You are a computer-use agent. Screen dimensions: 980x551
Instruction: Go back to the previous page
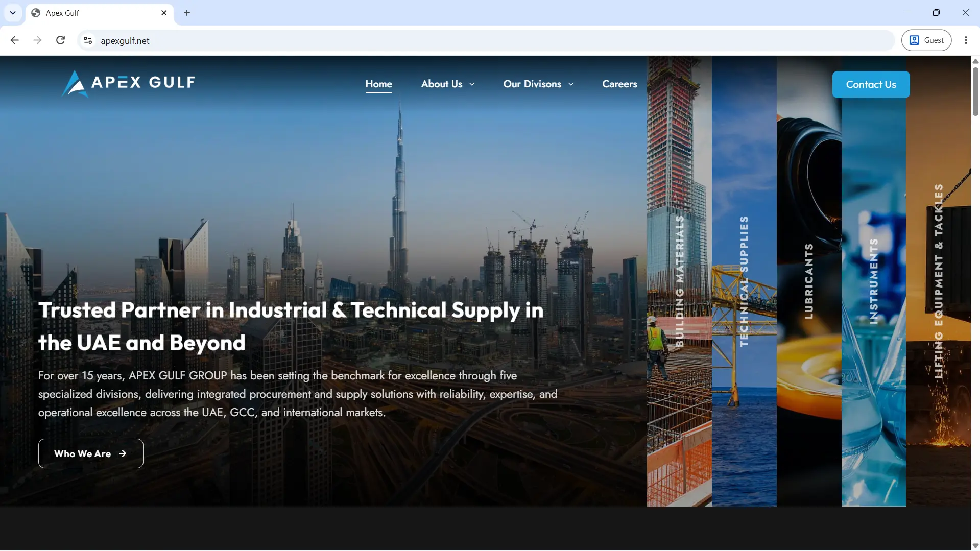tap(14, 40)
